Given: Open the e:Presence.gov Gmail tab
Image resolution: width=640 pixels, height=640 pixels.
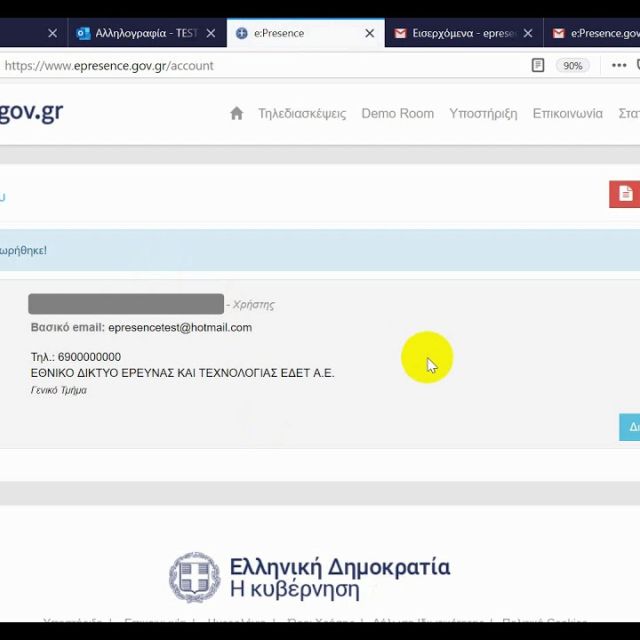Looking at the screenshot, I should coord(592,33).
